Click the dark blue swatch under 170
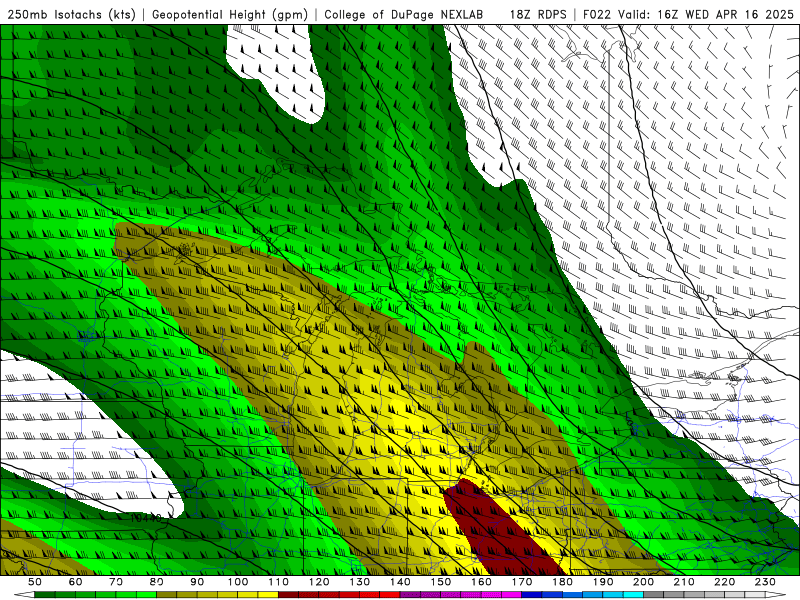This screenshot has width=800, height=600. 532,595
